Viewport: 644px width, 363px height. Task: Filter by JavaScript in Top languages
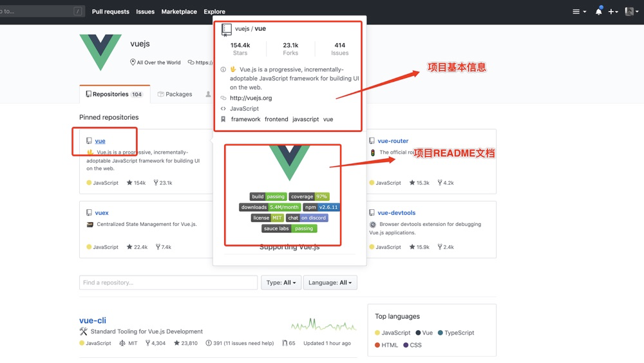392,333
